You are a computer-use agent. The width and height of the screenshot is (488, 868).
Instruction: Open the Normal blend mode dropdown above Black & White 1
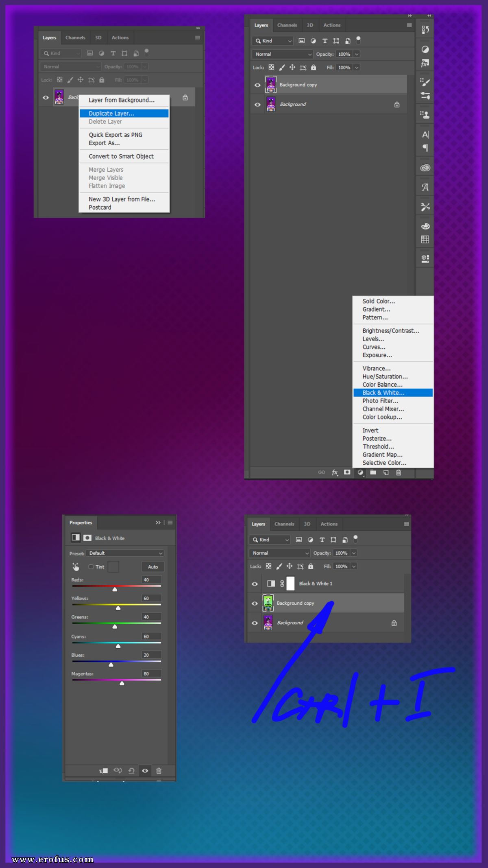click(x=280, y=553)
